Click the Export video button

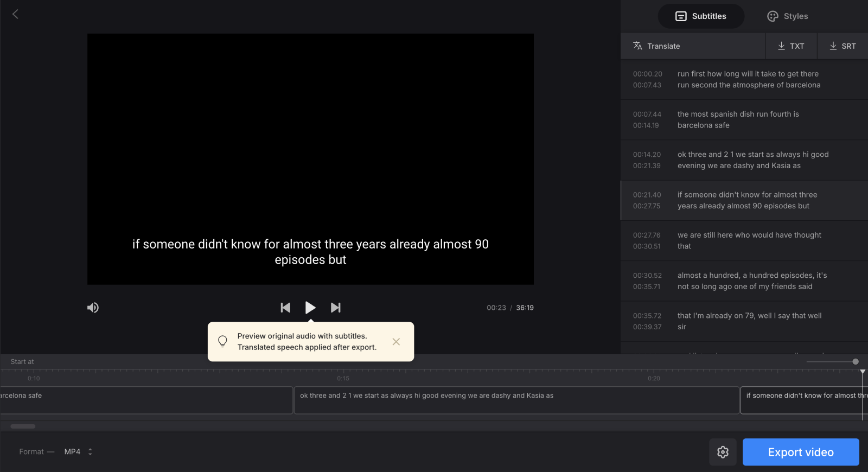[x=801, y=452]
